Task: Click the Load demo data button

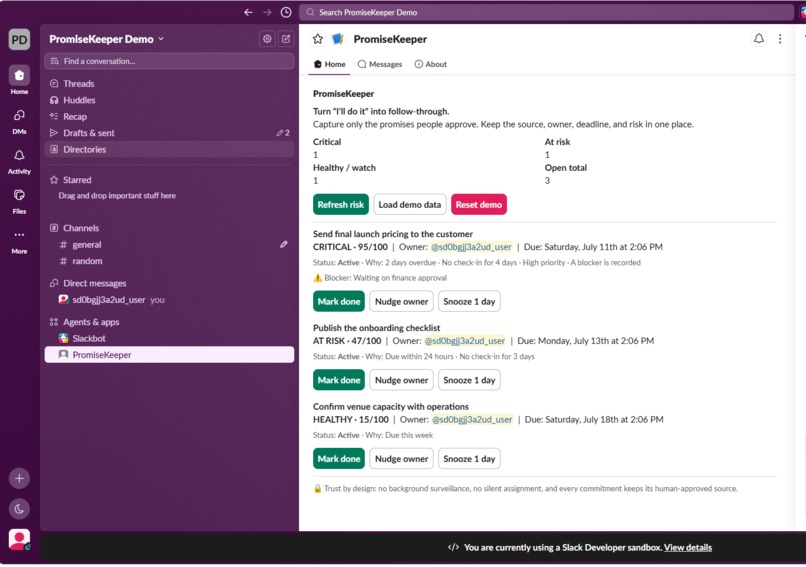Action: (x=410, y=205)
